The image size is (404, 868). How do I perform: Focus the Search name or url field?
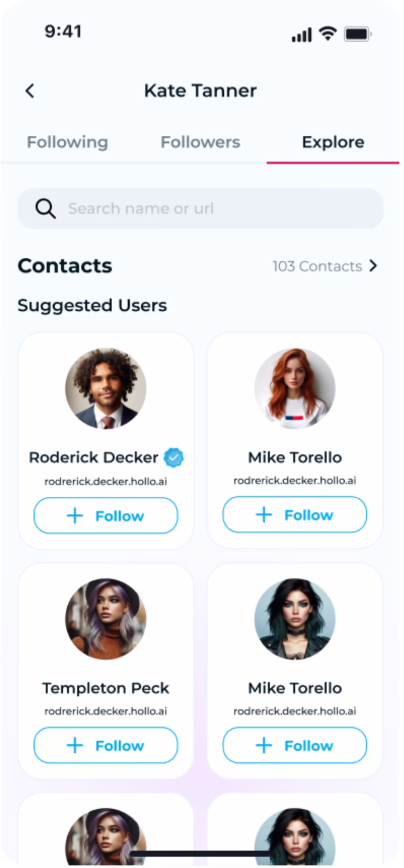(x=212, y=209)
